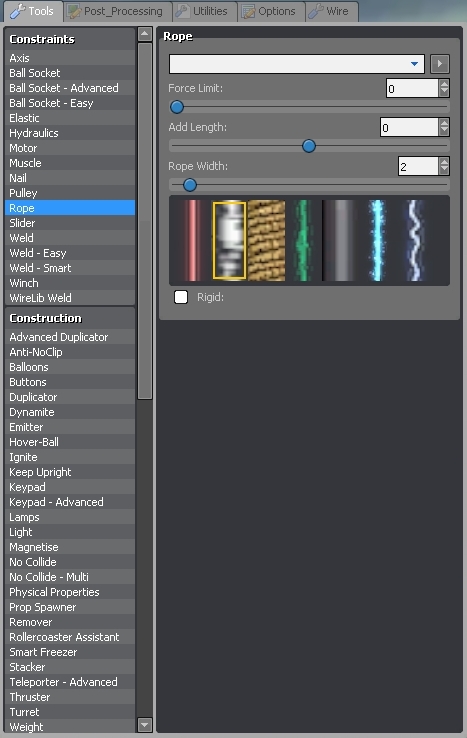Open the Rope preset dropdown

(x=297, y=64)
